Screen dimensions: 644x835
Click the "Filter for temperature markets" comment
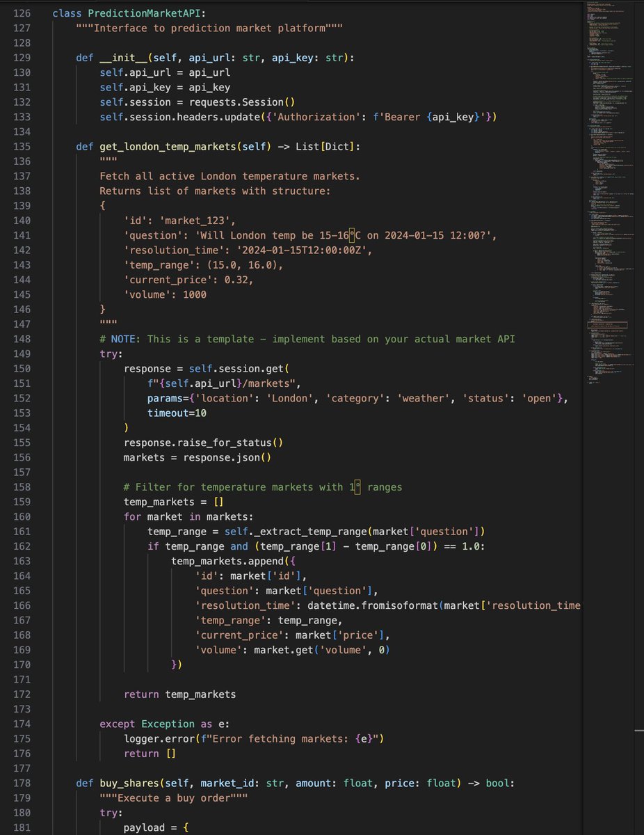[x=262, y=487]
